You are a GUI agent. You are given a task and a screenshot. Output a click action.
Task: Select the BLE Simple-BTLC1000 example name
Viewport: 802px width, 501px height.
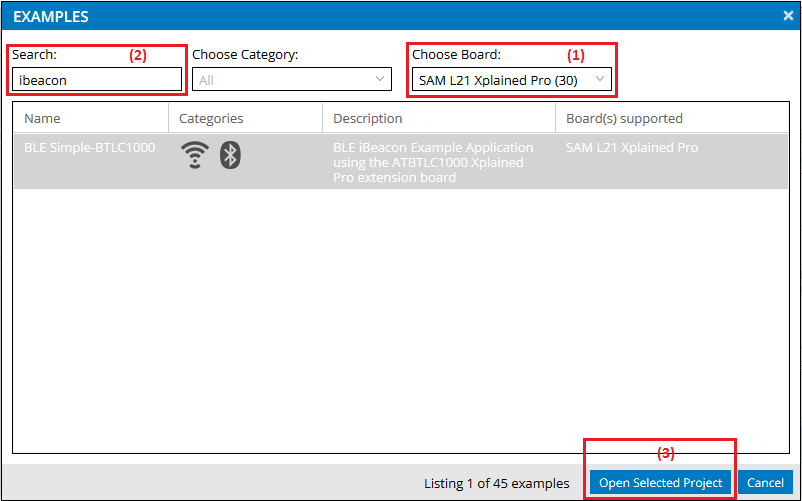point(90,147)
